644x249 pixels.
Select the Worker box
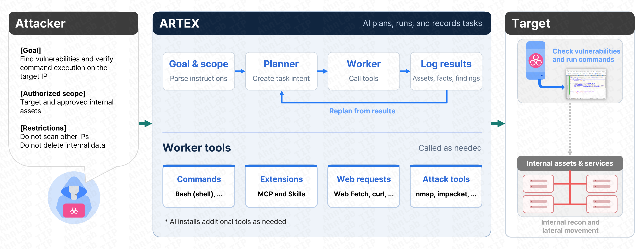tap(364, 71)
